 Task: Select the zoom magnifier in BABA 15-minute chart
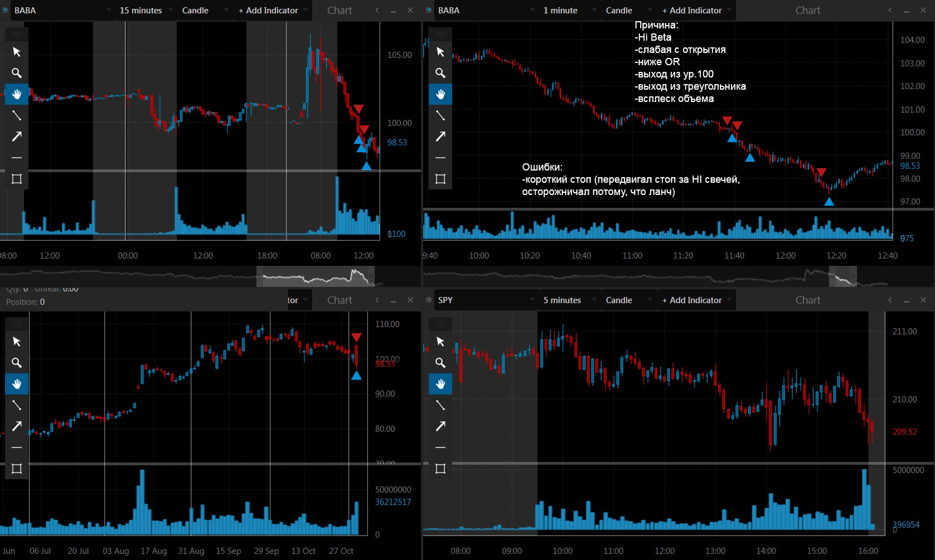17,73
